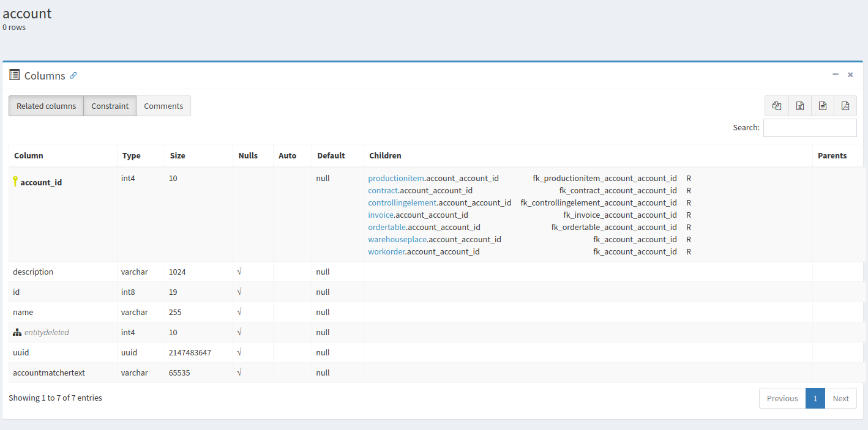Toggle the Related columns button

[x=47, y=106]
